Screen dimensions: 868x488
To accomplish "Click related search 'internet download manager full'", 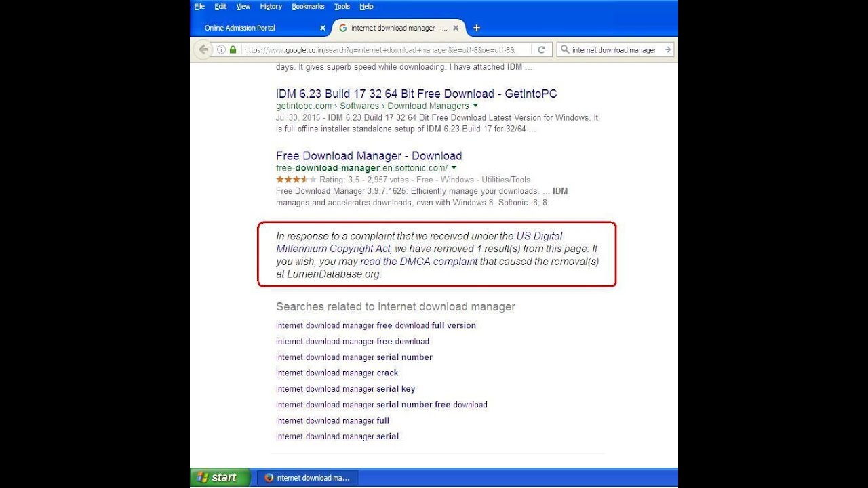I will (x=332, y=420).
